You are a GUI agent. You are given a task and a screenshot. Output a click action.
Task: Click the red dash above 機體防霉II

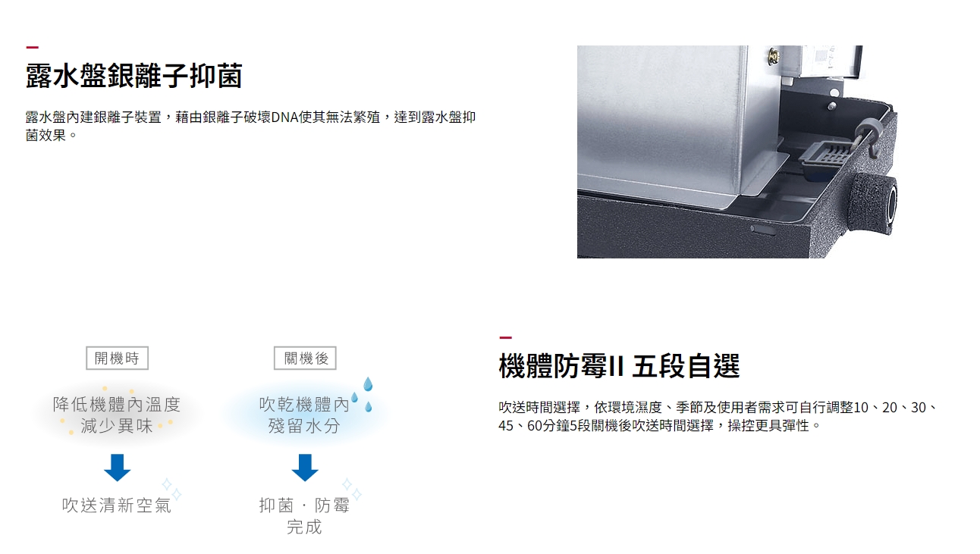tap(505, 337)
